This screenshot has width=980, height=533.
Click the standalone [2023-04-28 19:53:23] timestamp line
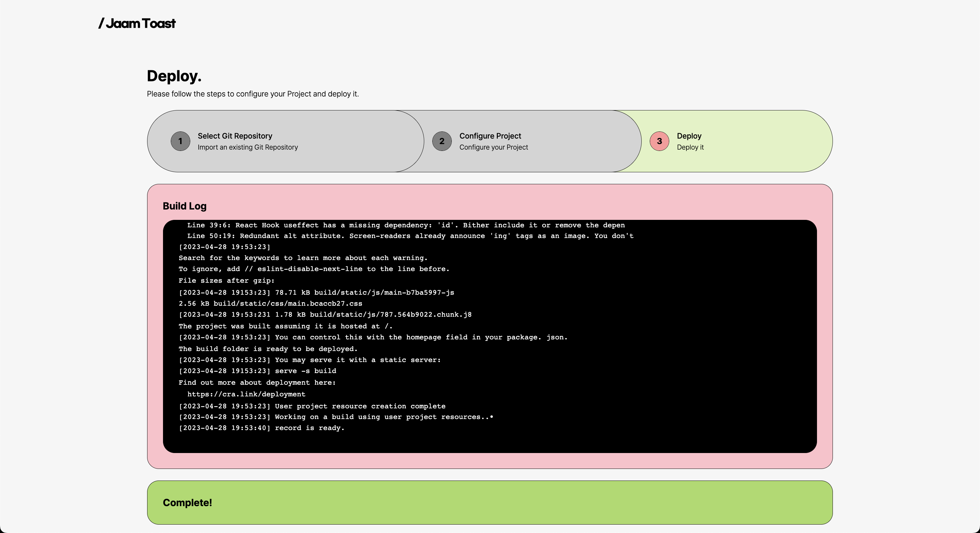point(225,247)
